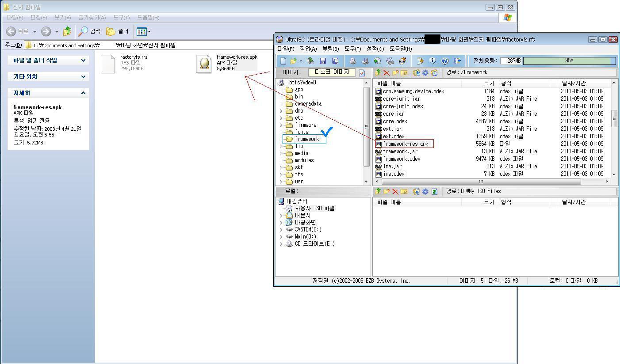The width and height of the screenshot is (620, 364).
Task: Open the 즐겨찾기(A) menu in Explorer
Action: (92, 18)
